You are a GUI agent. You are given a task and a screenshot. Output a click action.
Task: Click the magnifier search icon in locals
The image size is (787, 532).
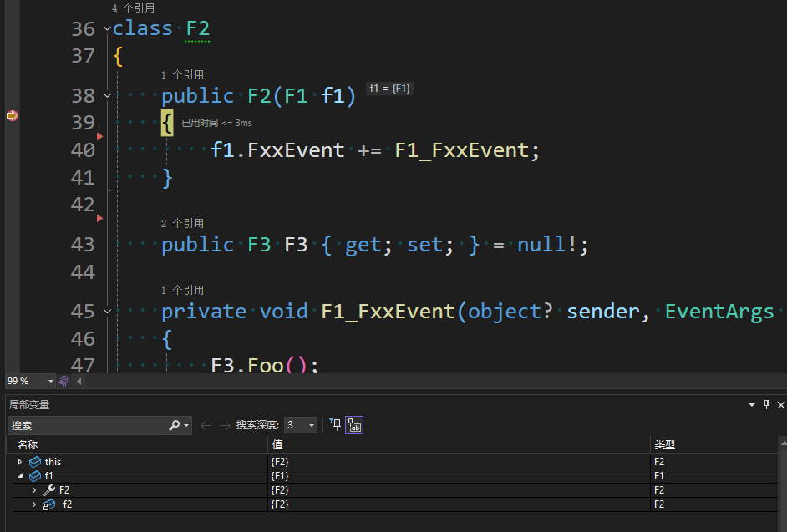point(174,426)
